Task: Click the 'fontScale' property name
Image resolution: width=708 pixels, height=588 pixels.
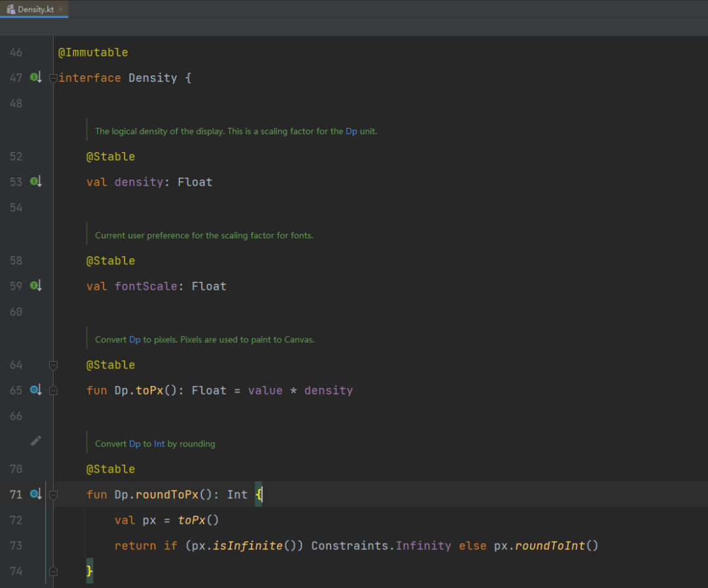Action: coord(146,286)
